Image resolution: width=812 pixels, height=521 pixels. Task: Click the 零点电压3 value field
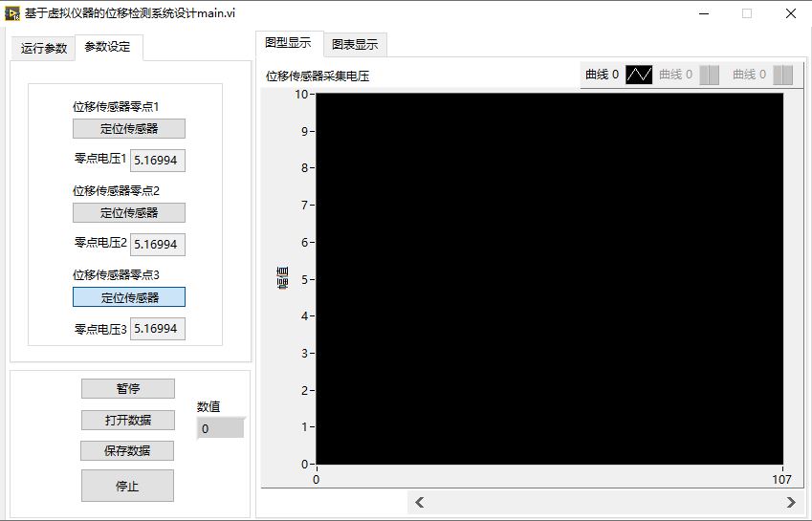[158, 329]
